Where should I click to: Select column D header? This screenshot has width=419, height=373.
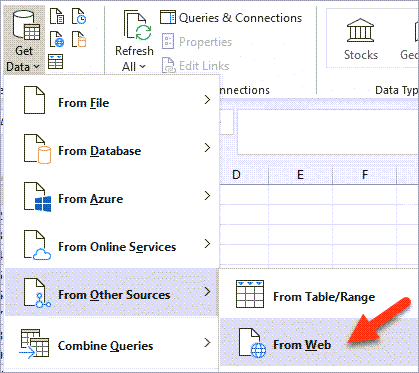(244, 175)
